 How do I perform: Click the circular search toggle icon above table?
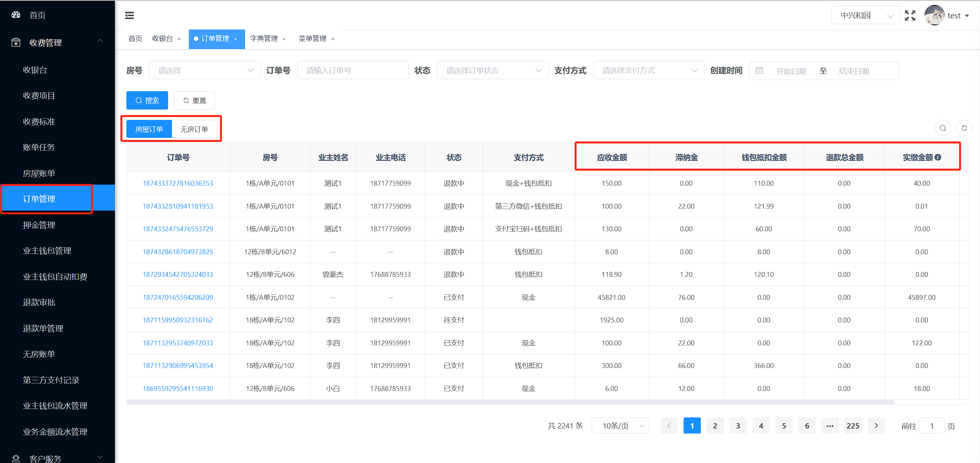(x=943, y=128)
